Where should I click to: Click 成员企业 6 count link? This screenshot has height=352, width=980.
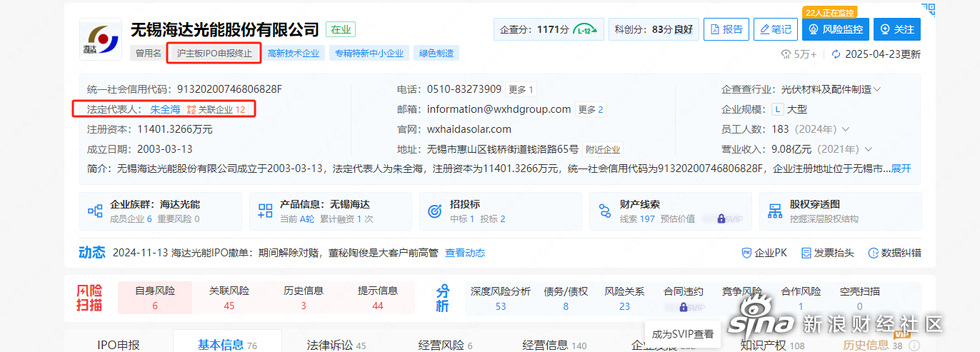[x=131, y=219]
